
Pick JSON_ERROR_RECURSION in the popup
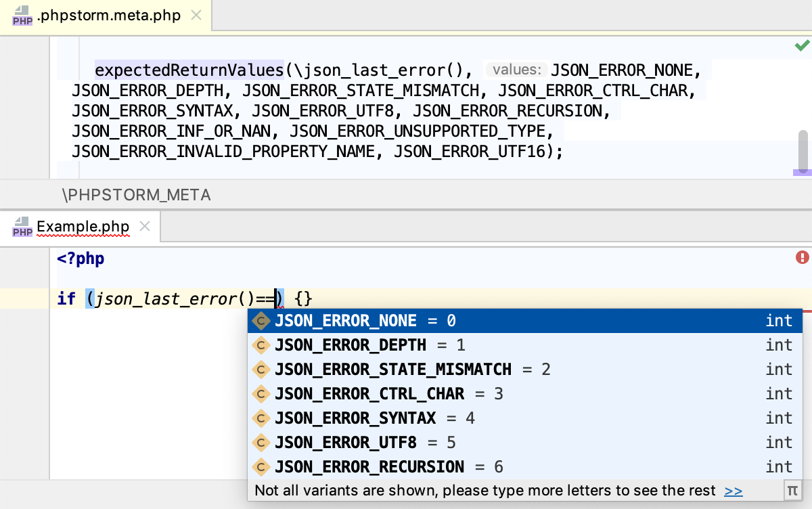click(x=369, y=466)
